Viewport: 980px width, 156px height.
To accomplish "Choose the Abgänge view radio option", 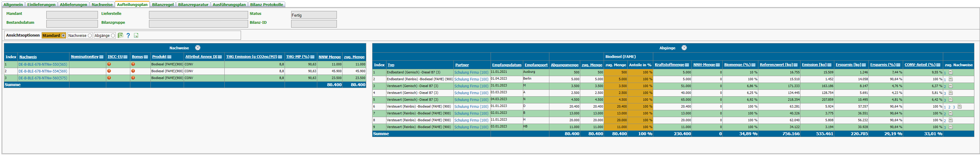I will [x=113, y=35].
